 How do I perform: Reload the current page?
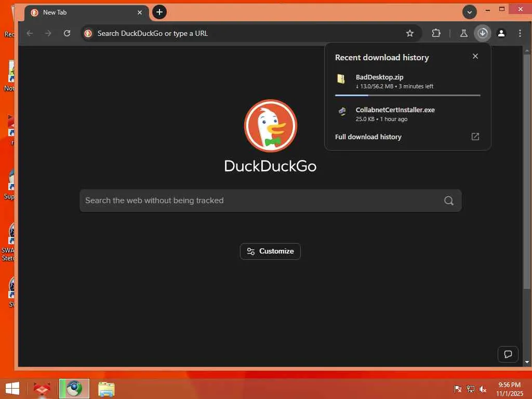point(67,33)
